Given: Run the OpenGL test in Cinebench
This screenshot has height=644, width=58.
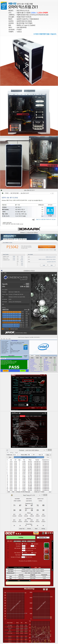Looking at the screenshot, I should pyautogui.click(x=28, y=284).
